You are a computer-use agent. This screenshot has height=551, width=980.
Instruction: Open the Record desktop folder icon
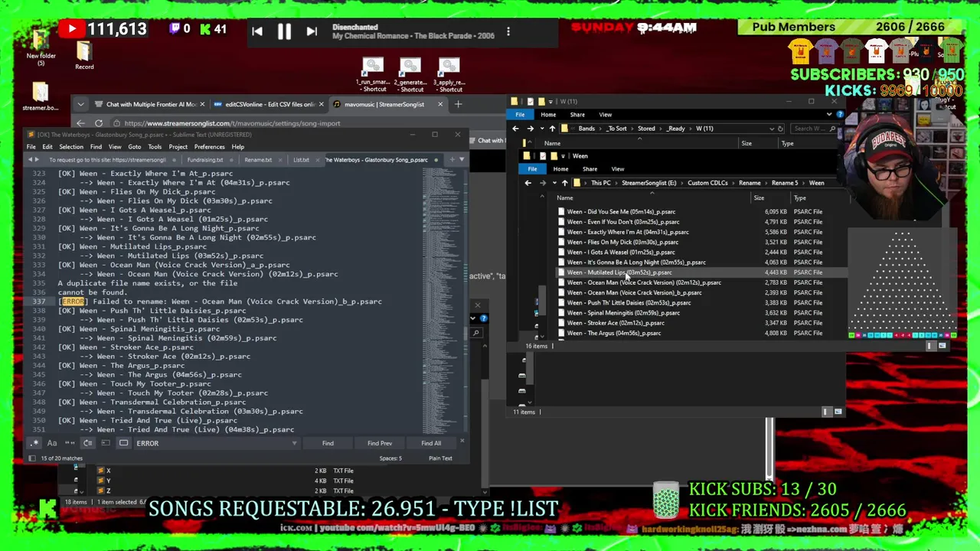[84, 55]
